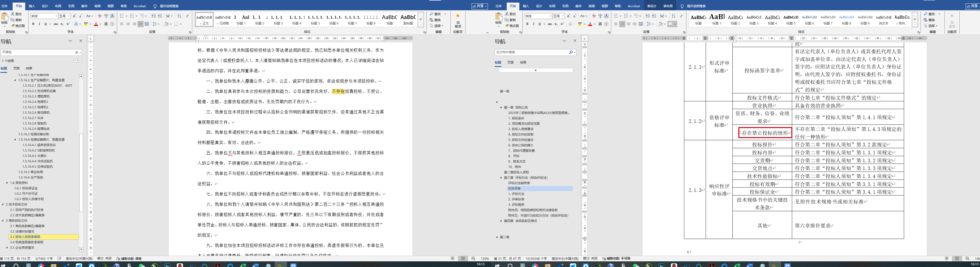Open the left navigation pane options chevron
The width and height of the screenshot is (980, 267).
click(70, 41)
